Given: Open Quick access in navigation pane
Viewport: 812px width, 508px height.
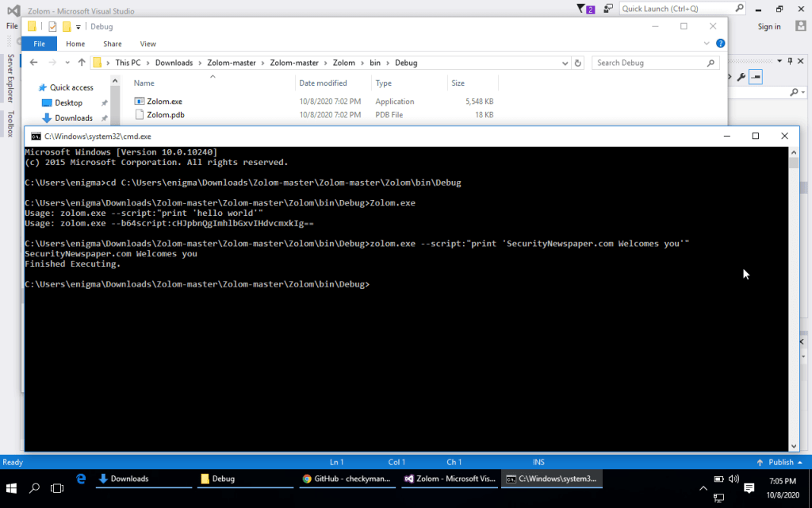Looking at the screenshot, I should point(71,87).
